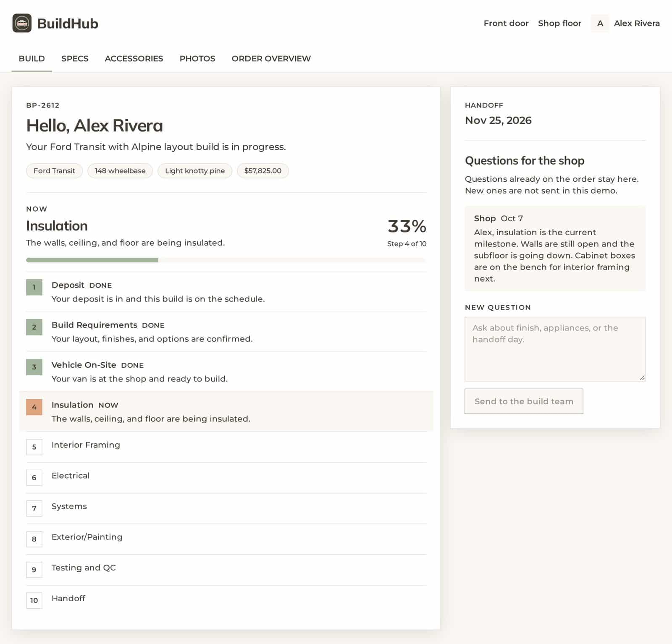Open Alex Rivera account name

637,23
